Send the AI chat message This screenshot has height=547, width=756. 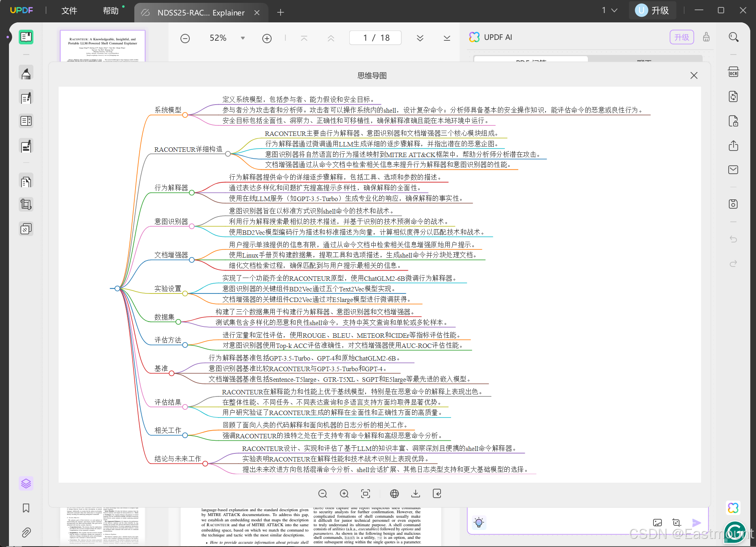point(697,523)
